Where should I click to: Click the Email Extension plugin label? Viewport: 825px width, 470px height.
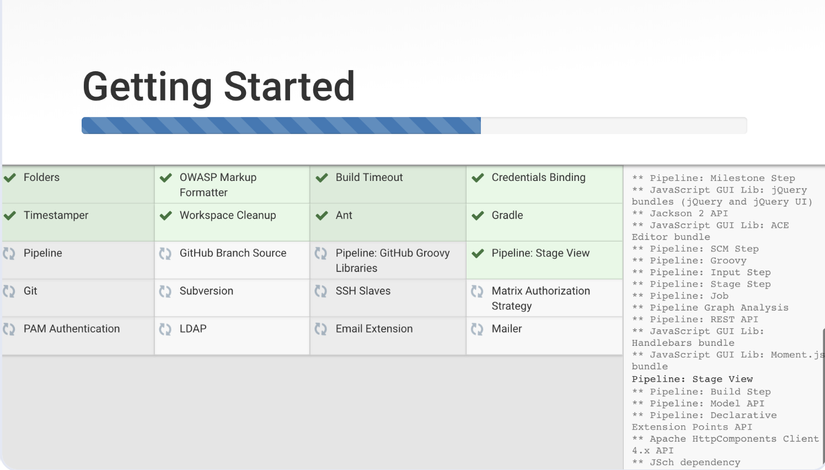[x=374, y=329]
